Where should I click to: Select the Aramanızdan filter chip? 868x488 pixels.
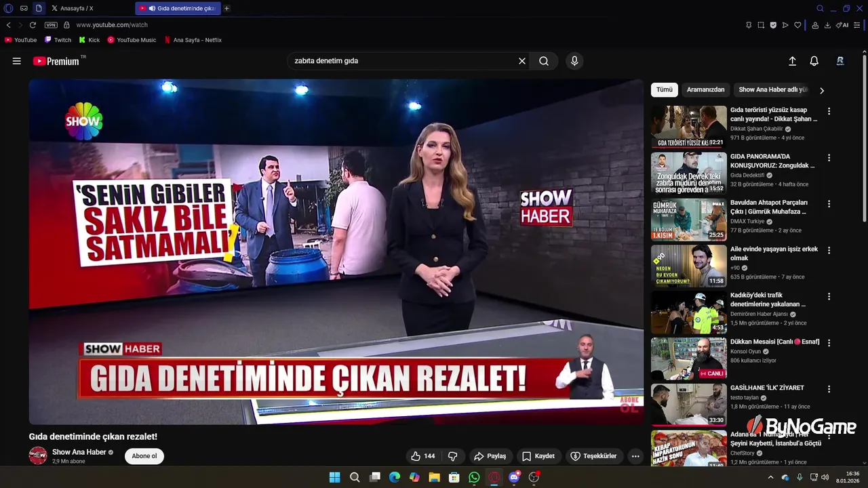point(705,89)
